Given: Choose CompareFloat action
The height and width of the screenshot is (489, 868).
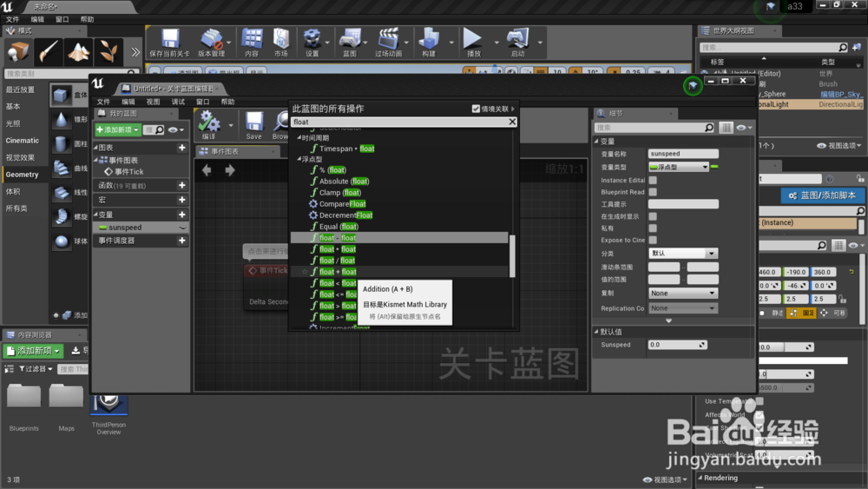Looking at the screenshot, I should (343, 204).
